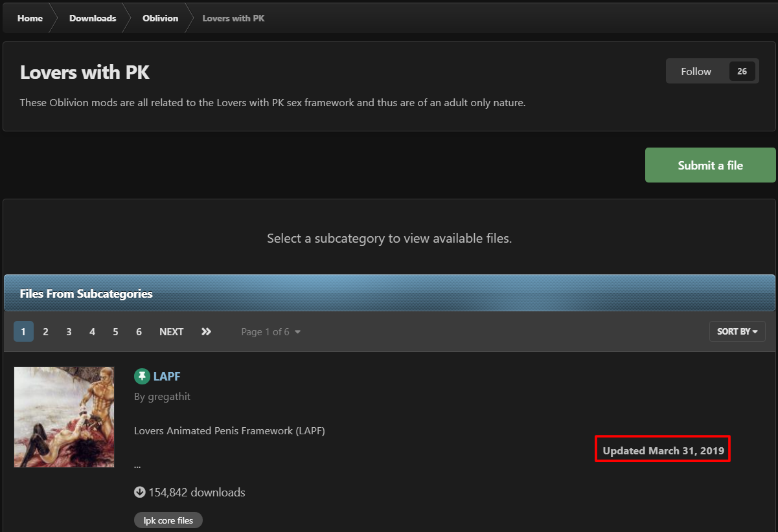
Task: Click the lpk core files tag
Action: click(168, 520)
